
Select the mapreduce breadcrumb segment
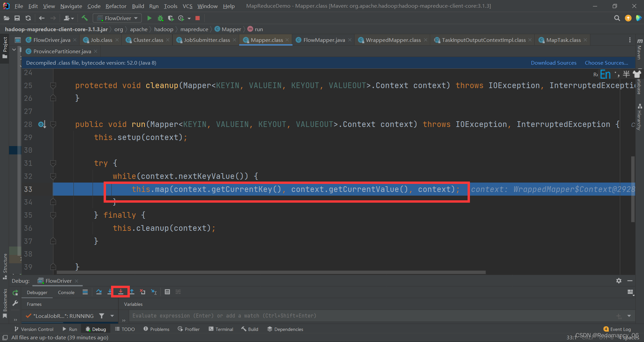coord(194,29)
